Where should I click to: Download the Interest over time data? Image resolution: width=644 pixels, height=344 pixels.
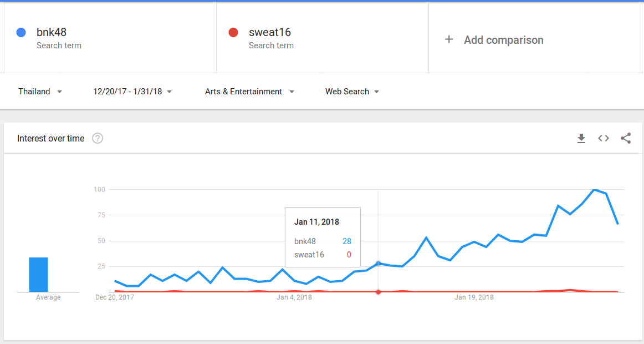coord(581,139)
